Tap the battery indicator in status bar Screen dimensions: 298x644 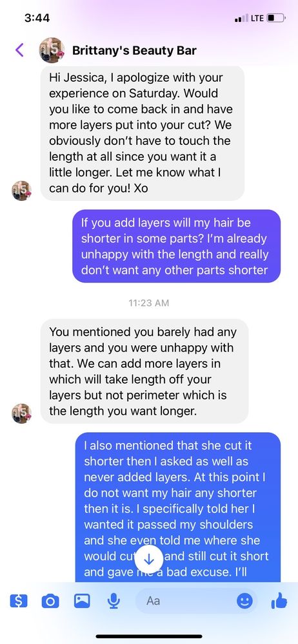tap(277, 18)
